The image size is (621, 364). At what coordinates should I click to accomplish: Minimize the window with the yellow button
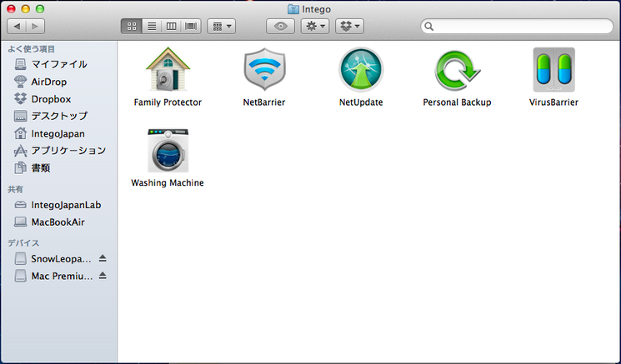pyautogui.click(x=25, y=8)
